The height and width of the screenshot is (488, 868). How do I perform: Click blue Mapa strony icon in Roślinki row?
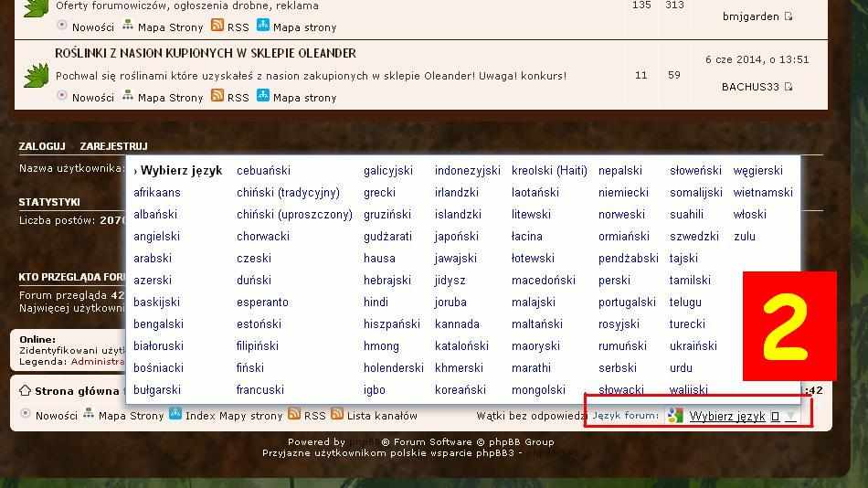pyautogui.click(x=263, y=95)
